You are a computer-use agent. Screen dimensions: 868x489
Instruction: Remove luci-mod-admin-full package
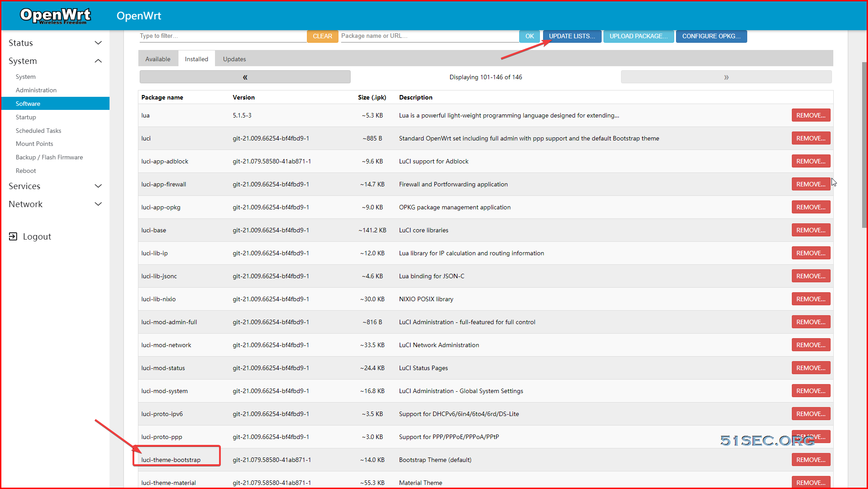[811, 322]
